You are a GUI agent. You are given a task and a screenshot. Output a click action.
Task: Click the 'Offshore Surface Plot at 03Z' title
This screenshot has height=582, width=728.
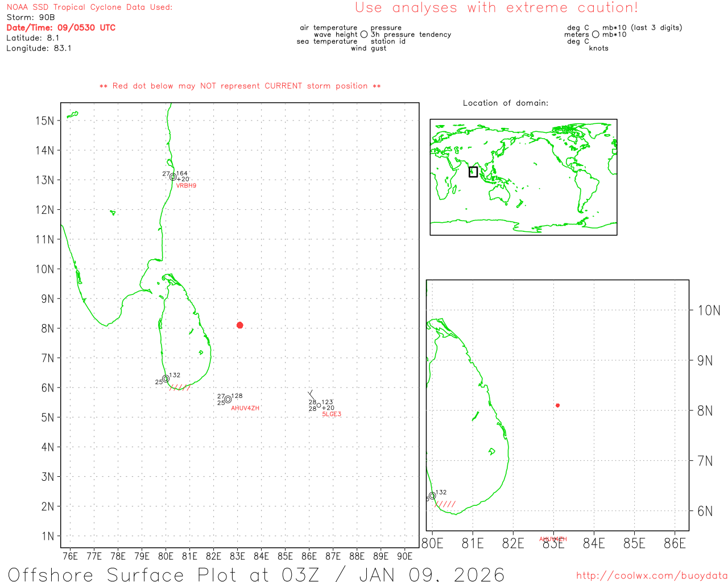[256, 574]
